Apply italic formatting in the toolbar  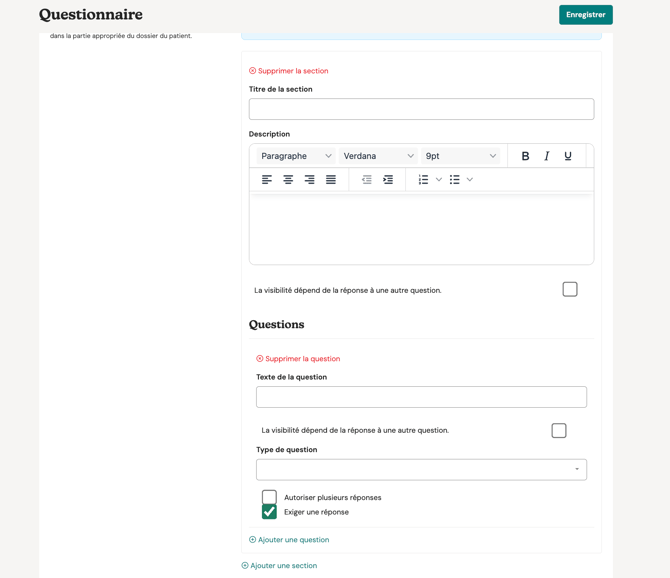click(x=547, y=156)
